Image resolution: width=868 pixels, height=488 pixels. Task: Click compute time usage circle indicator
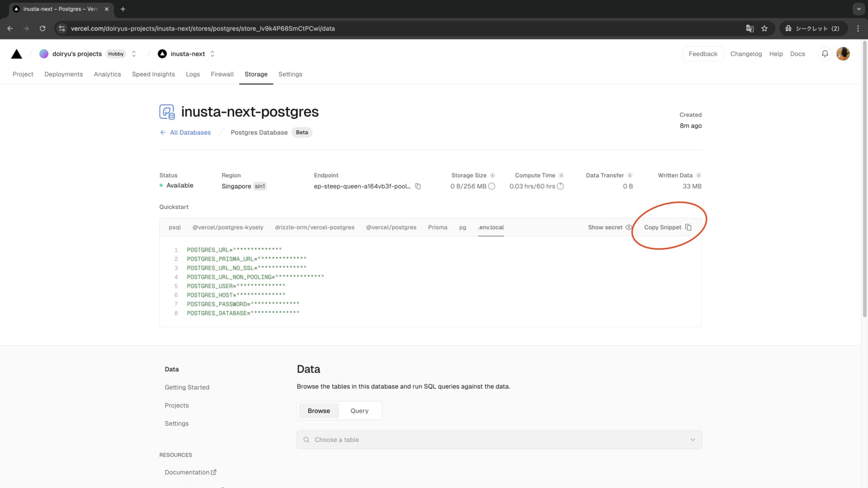[x=561, y=186]
